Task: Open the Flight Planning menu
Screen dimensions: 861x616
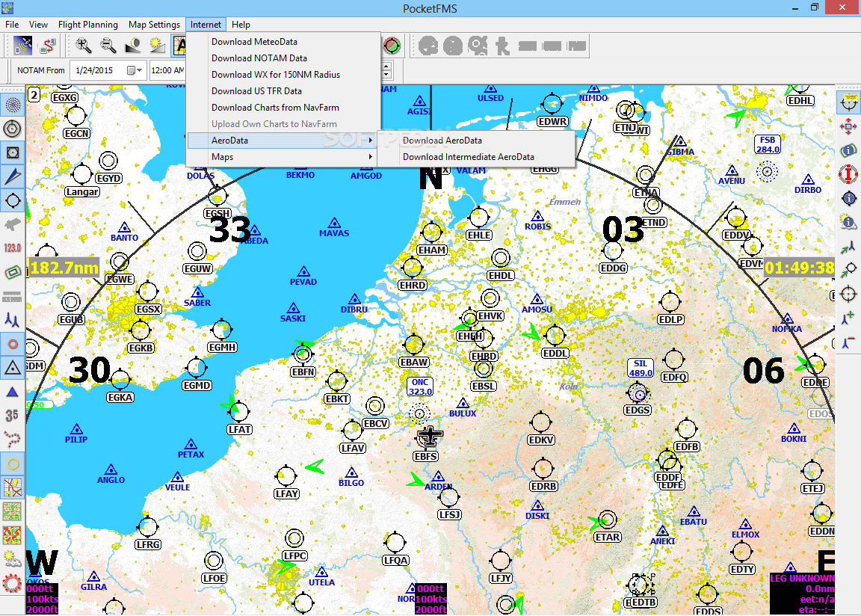Action: (88, 25)
